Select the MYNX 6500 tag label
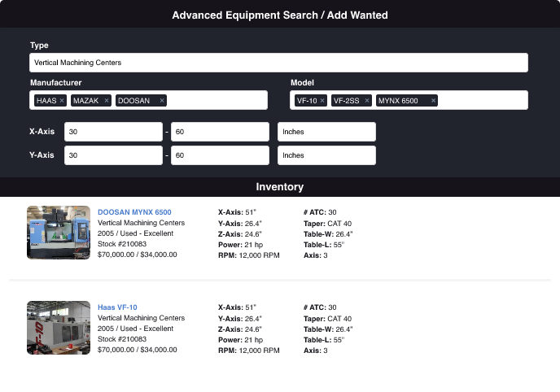Screen dimensions: 560x392 (398, 101)
